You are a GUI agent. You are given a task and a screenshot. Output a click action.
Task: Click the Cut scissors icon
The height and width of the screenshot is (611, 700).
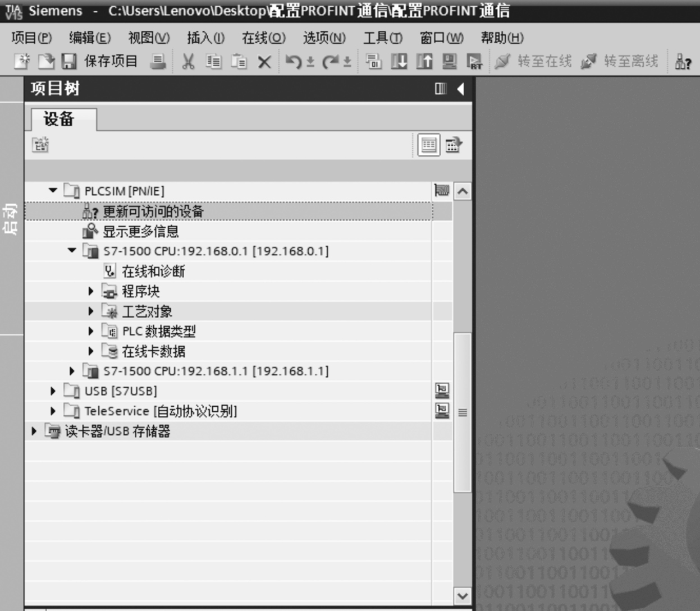[x=188, y=61]
